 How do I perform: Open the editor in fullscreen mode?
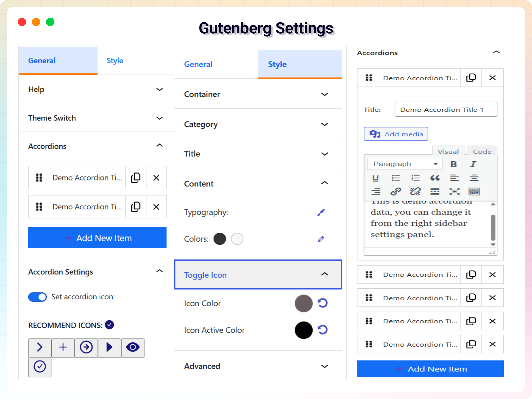pyautogui.click(x=454, y=192)
